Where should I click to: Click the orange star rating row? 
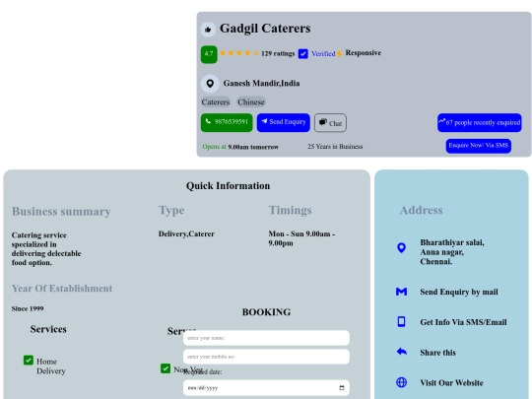[x=239, y=53]
